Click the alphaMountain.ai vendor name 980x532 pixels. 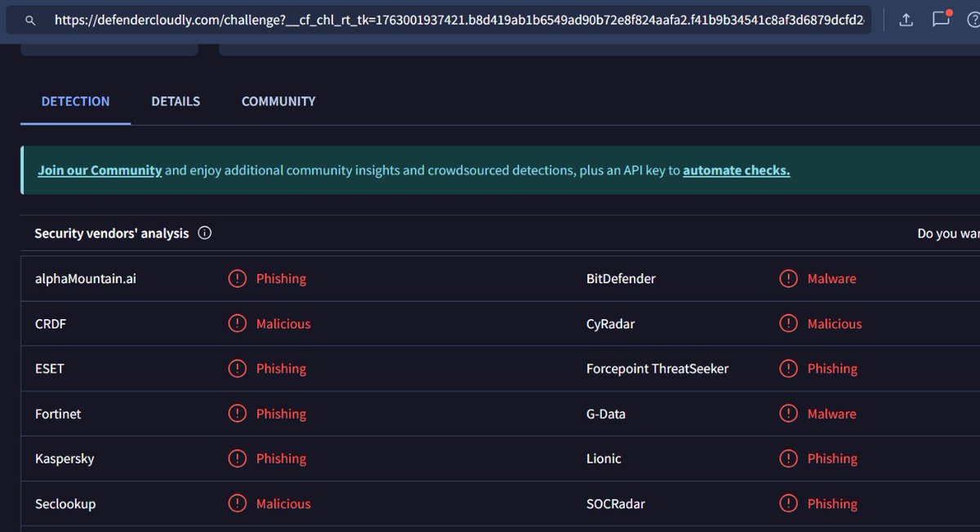[x=86, y=279]
